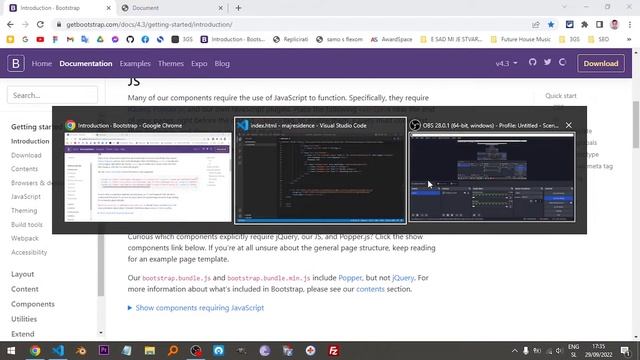The image size is (640, 360).
Task: Open the Open Collective icon in the navbar
Action: pos(562,62)
